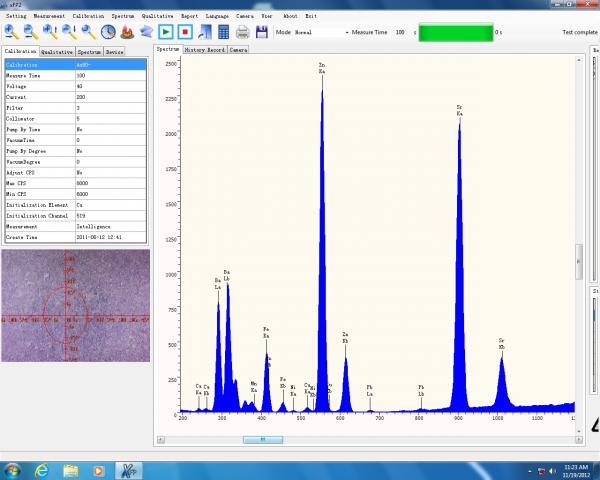
Task: Open the Camera menu
Action: pos(245,16)
